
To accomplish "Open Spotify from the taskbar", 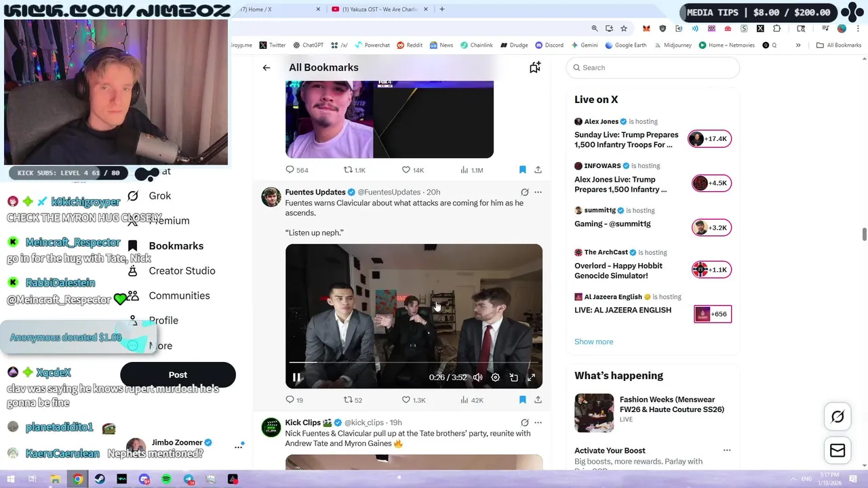I will pos(166,479).
